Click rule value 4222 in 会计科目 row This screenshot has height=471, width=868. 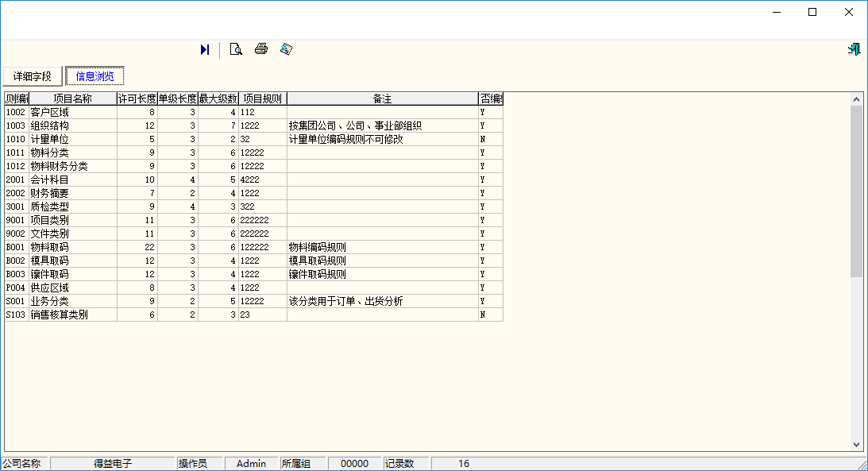249,180
